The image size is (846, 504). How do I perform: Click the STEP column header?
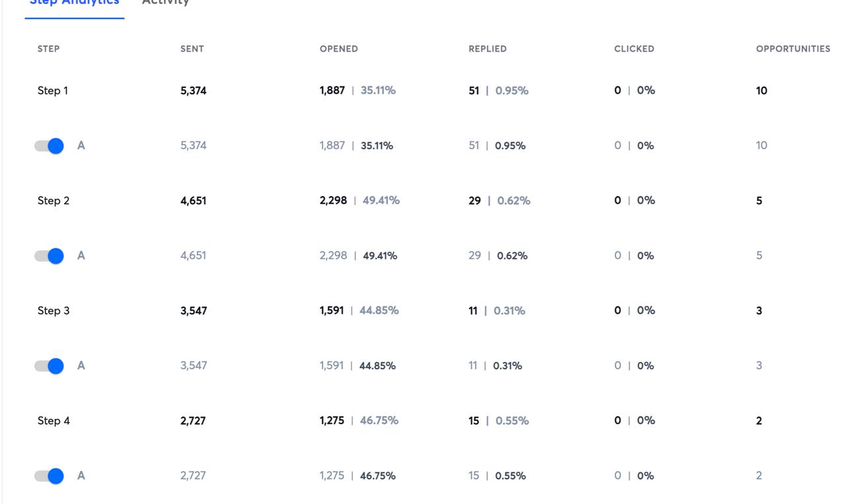click(48, 49)
